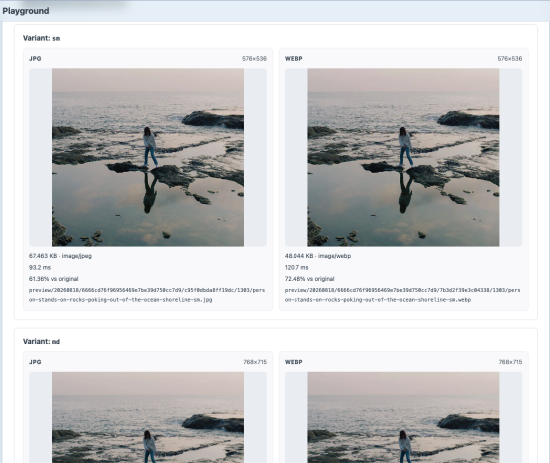Select the '48.044 KB · image/webp' size text

click(318, 256)
